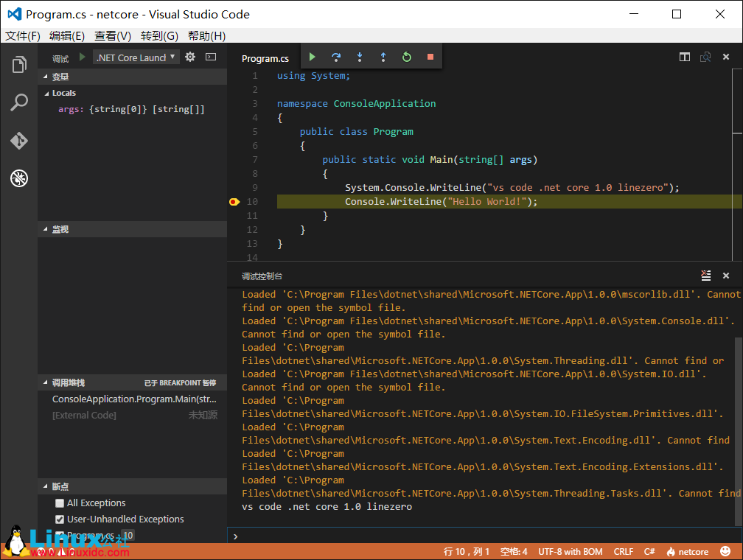Select ConsoleApplication.Program.Main stack frame
743x560 pixels.
[x=132, y=399]
